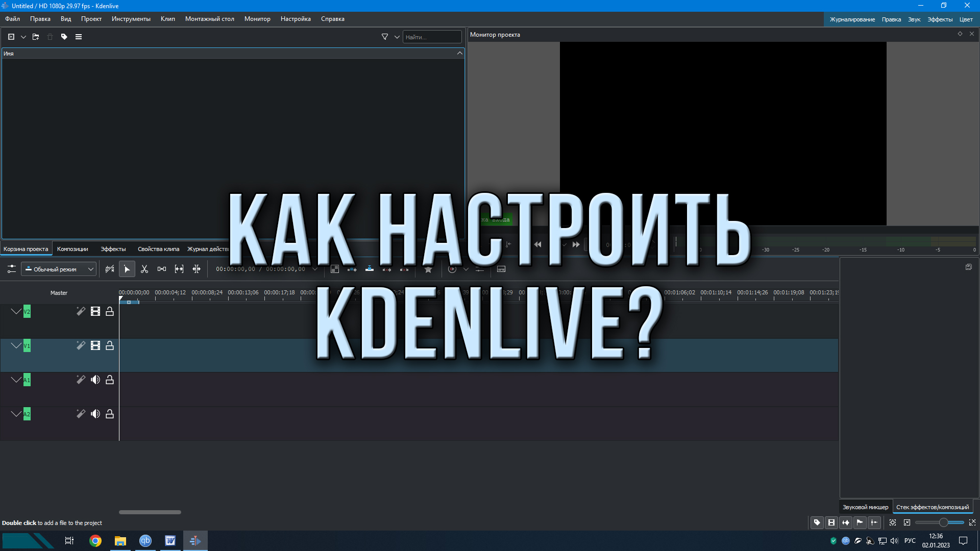Open the "Настройка" menu

coord(296,19)
